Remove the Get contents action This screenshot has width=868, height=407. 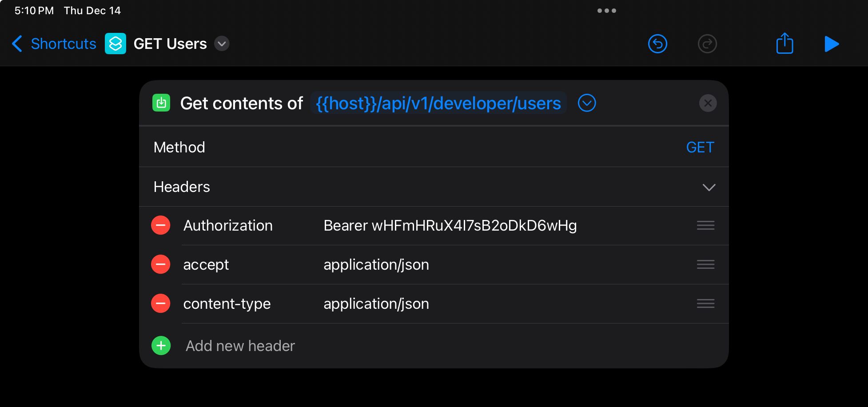[708, 104]
